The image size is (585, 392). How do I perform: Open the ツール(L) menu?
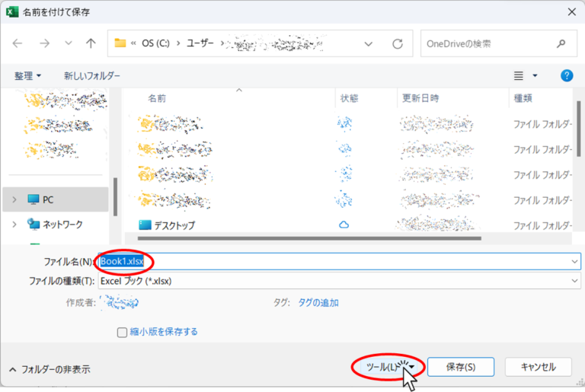pyautogui.click(x=385, y=367)
